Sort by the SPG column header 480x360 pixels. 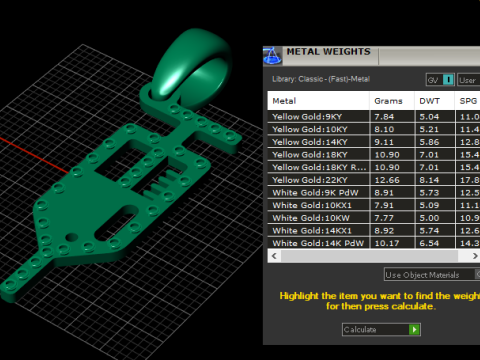click(x=467, y=101)
